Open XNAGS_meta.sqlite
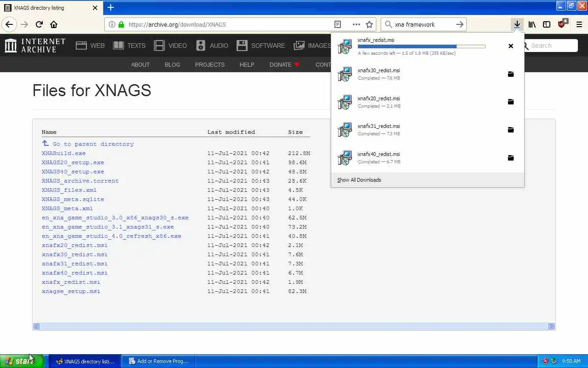The height and width of the screenshot is (368, 588). [73, 199]
